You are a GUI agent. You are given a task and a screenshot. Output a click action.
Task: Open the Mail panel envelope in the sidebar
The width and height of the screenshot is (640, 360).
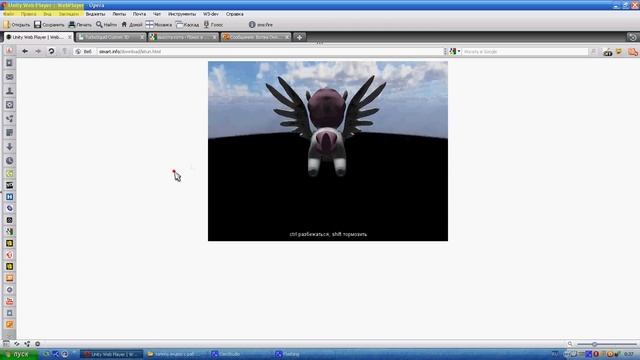pos(9,77)
